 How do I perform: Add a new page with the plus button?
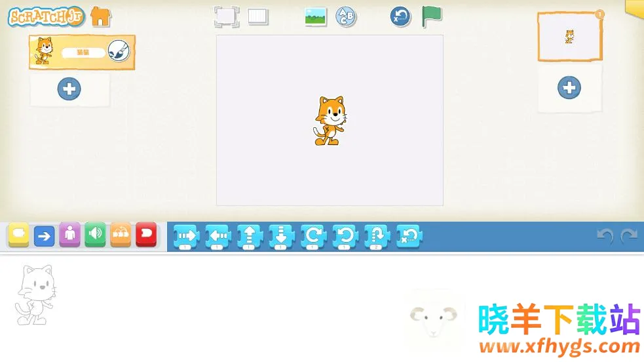569,87
